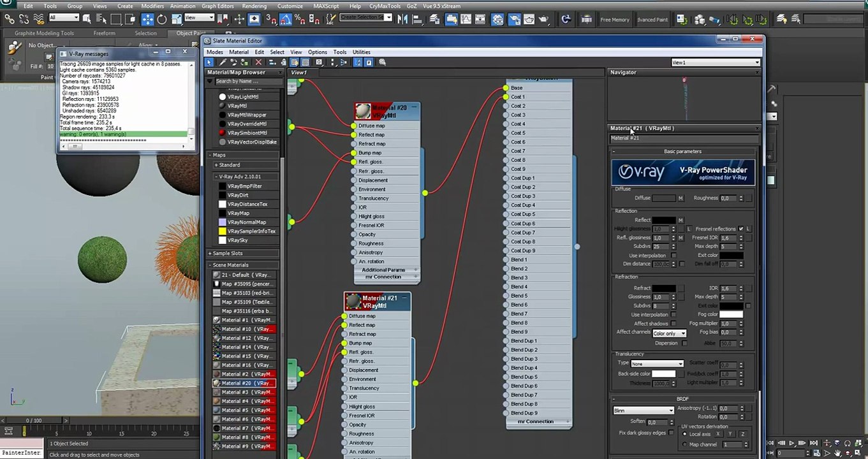This screenshot has height=459, width=868.
Task: Select Local axis radio button
Action: 685,434
